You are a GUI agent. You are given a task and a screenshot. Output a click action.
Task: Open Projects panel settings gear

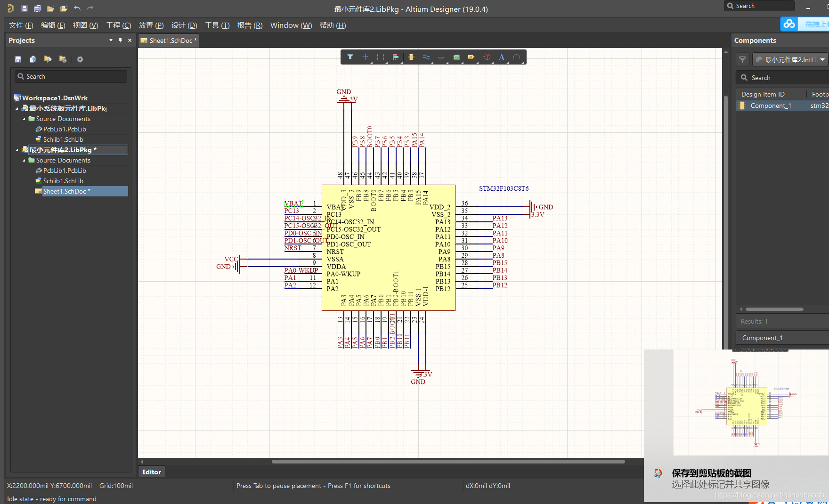(x=80, y=59)
